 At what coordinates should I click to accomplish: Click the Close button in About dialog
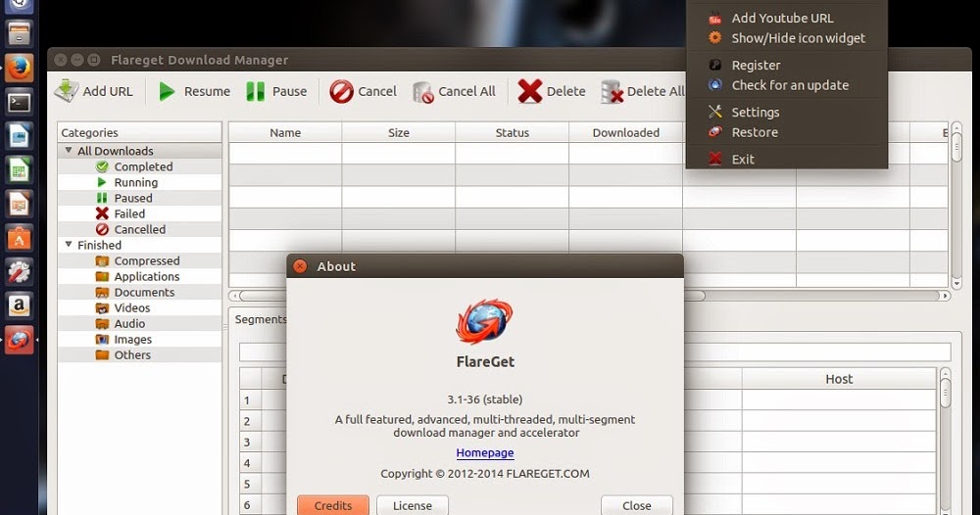(x=637, y=505)
